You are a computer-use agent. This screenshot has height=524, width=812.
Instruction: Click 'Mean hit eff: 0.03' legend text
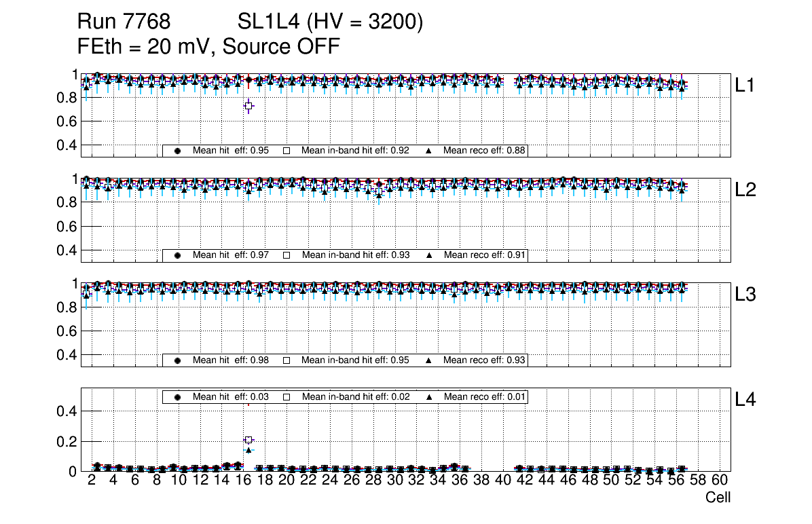click(x=231, y=397)
